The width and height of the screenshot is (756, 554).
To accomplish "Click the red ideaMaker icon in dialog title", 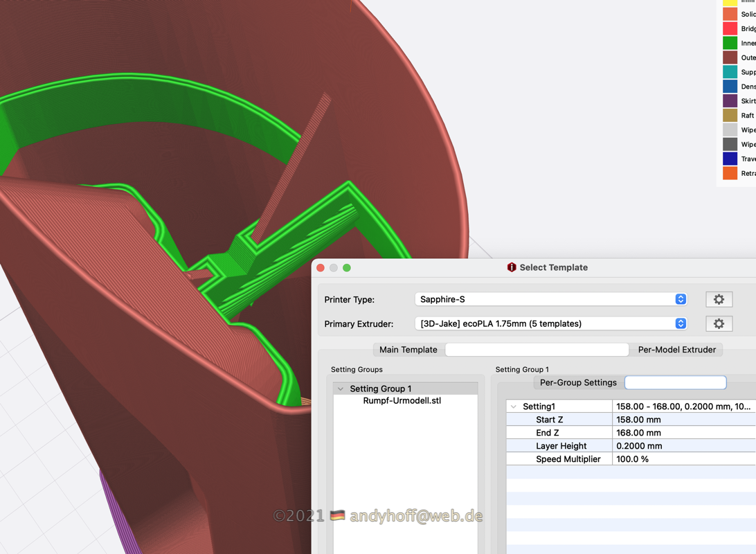I will click(512, 267).
